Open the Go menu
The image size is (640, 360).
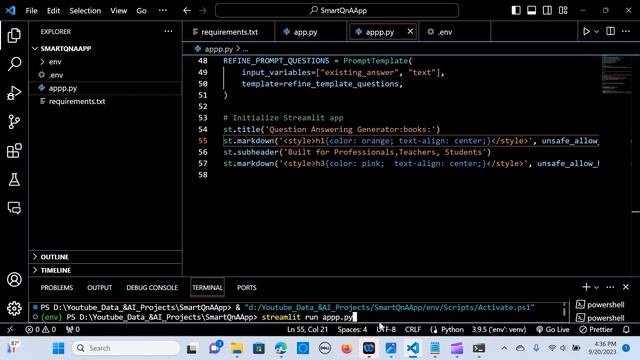click(x=141, y=11)
